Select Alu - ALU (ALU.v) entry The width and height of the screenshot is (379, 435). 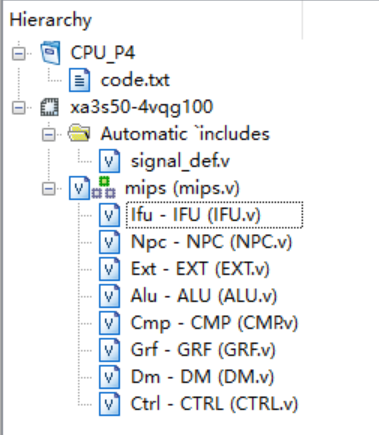tap(204, 296)
